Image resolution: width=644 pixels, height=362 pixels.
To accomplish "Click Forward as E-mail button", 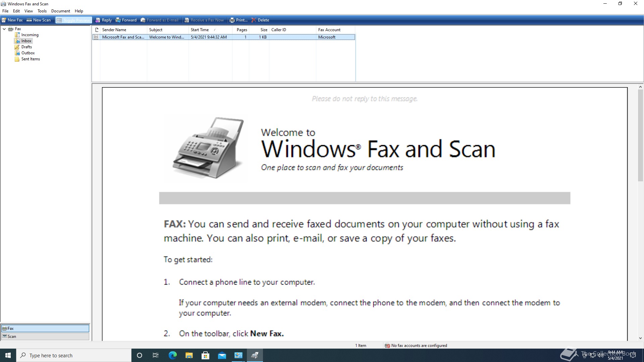I will 159,20.
